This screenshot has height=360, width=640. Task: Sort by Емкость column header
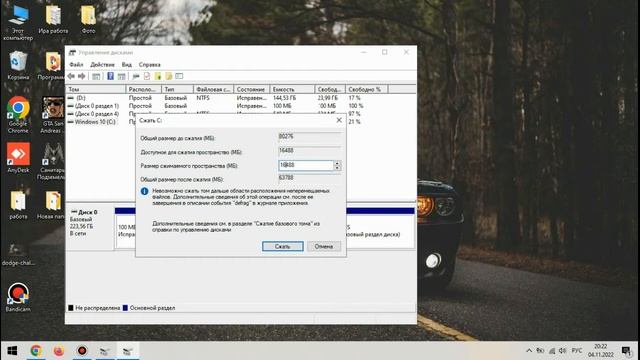tap(292, 89)
